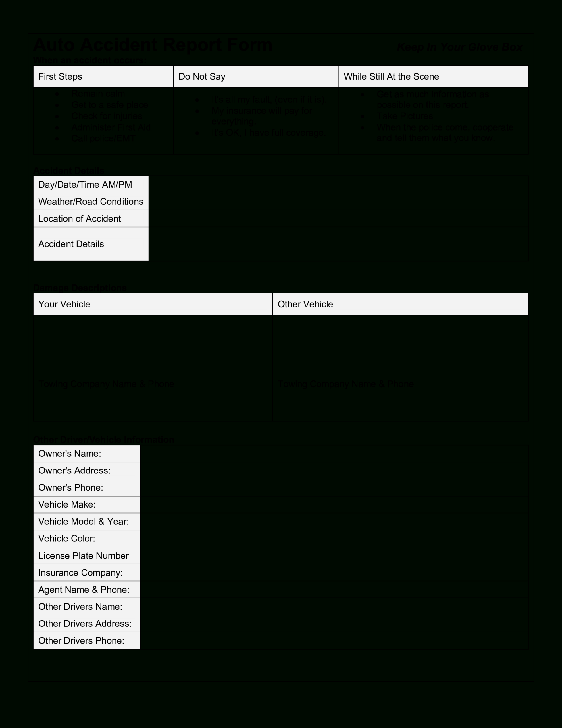Select the Do Not Say column header
This screenshot has width=562, height=728.
(254, 76)
